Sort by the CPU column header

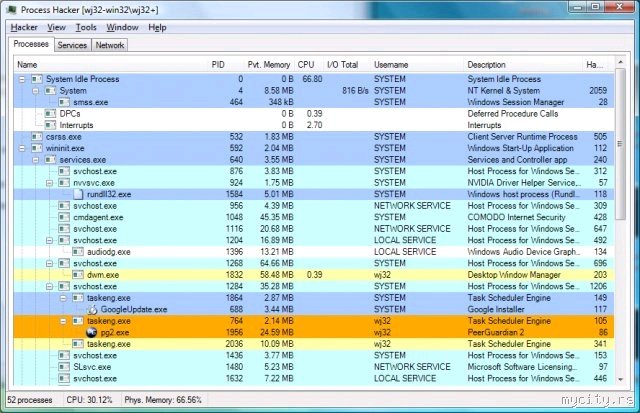click(x=307, y=64)
